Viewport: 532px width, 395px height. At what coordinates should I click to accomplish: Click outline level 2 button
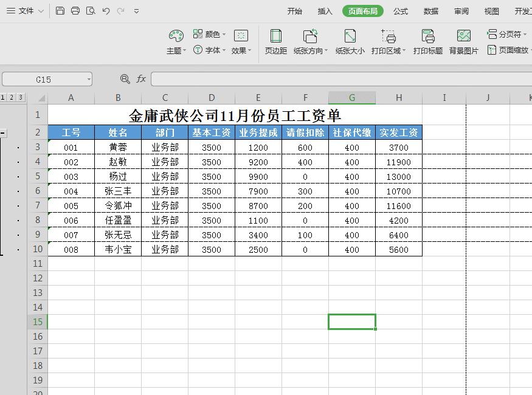tap(12, 97)
